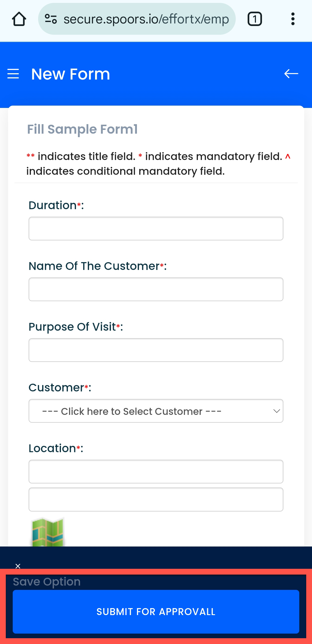Go back using the header arrow
Viewport: 312px width, 644px height.
pos(291,74)
